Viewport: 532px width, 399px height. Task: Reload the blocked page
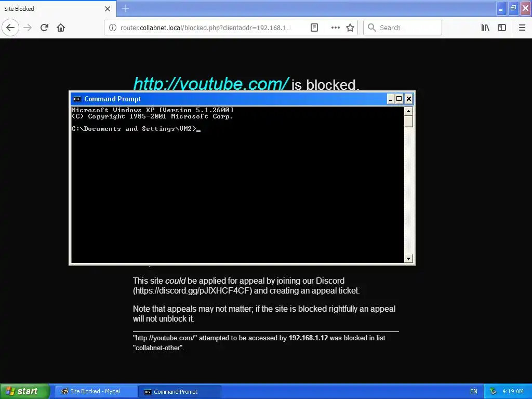(x=44, y=28)
